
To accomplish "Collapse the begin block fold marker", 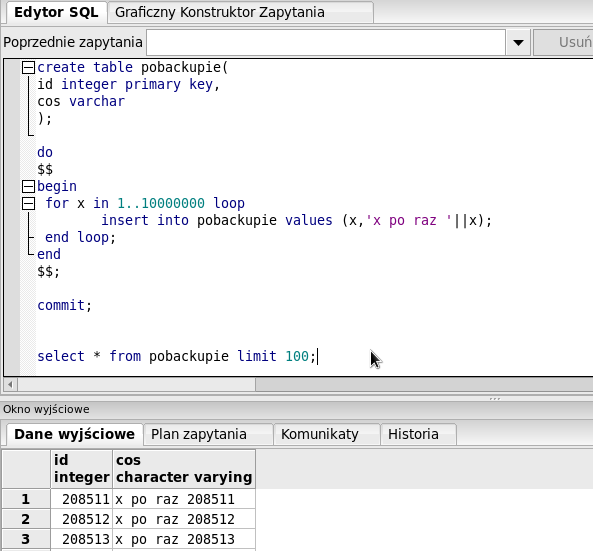I will click(x=28, y=186).
